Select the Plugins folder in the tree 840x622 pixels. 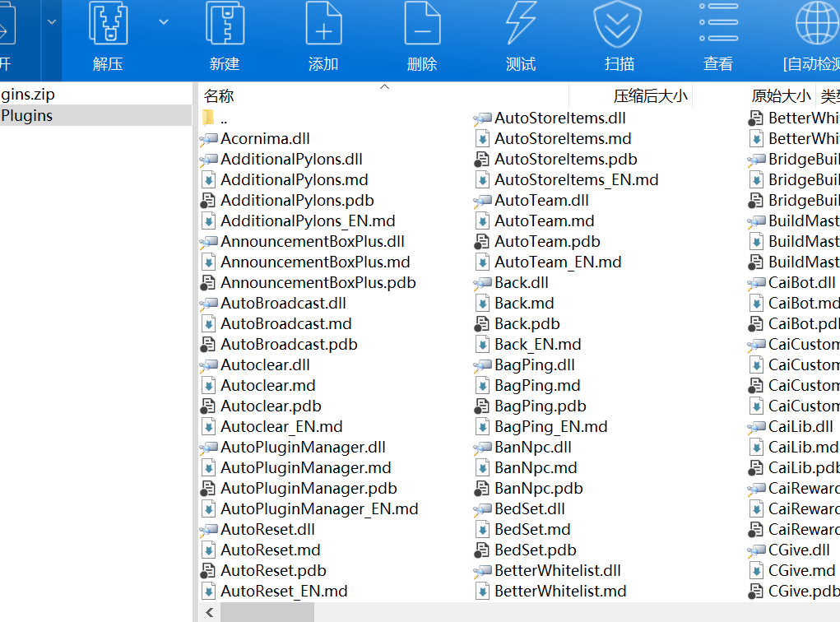pyautogui.click(x=27, y=116)
